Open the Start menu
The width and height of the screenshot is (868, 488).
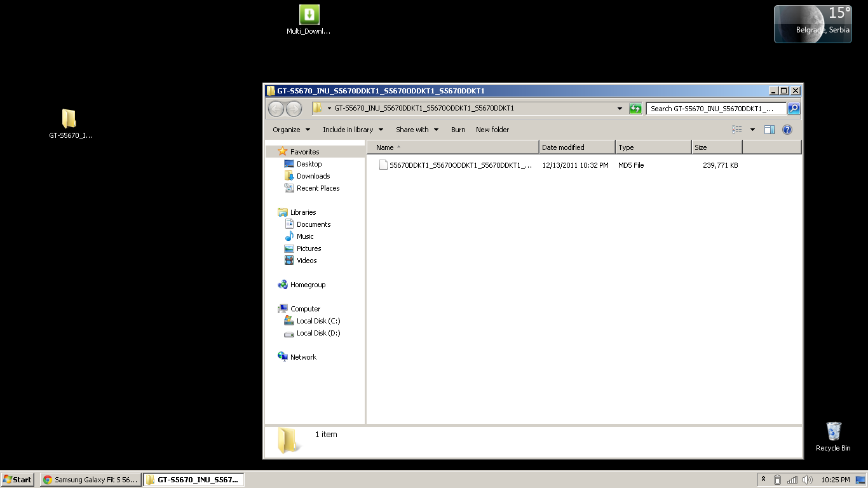18,480
